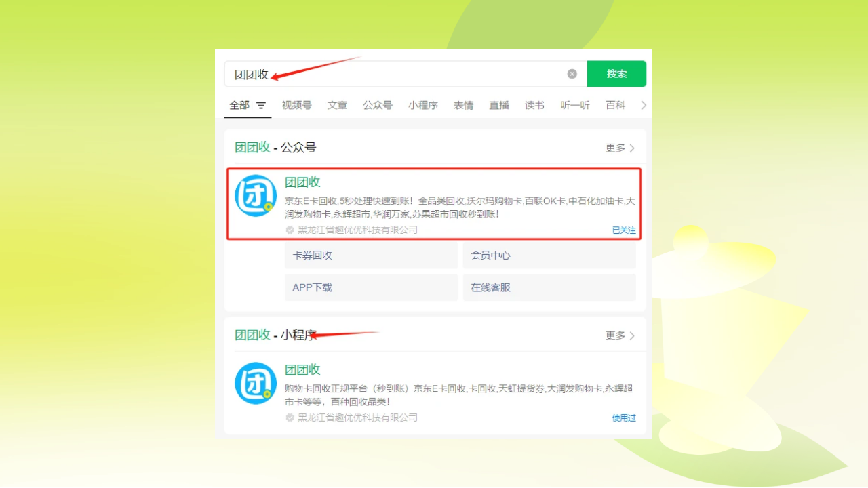Screen dimensions: 868x488
Task: Click the 已关注 label
Action: point(624,230)
